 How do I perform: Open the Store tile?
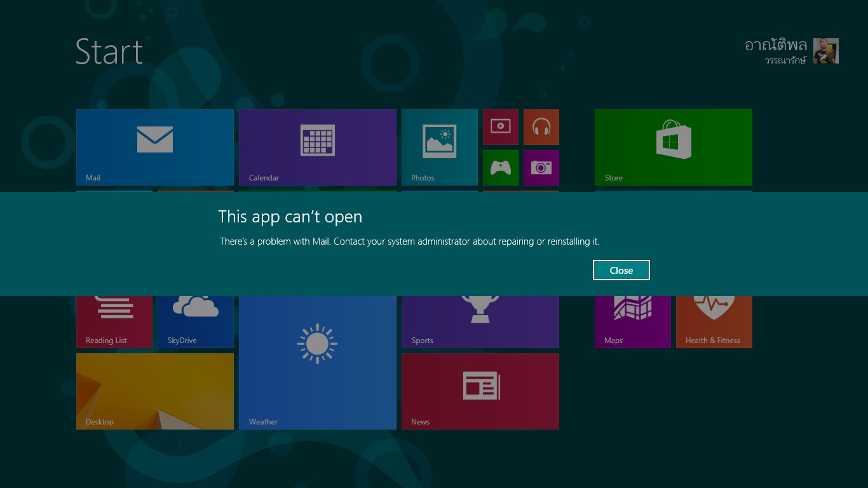674,147
